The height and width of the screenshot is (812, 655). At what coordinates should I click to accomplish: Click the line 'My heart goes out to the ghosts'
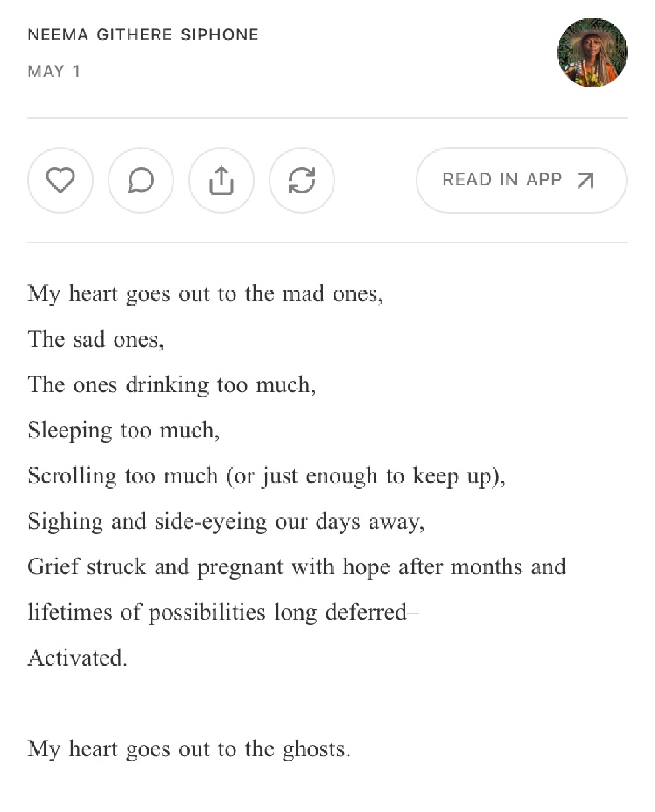pos(189,749)
